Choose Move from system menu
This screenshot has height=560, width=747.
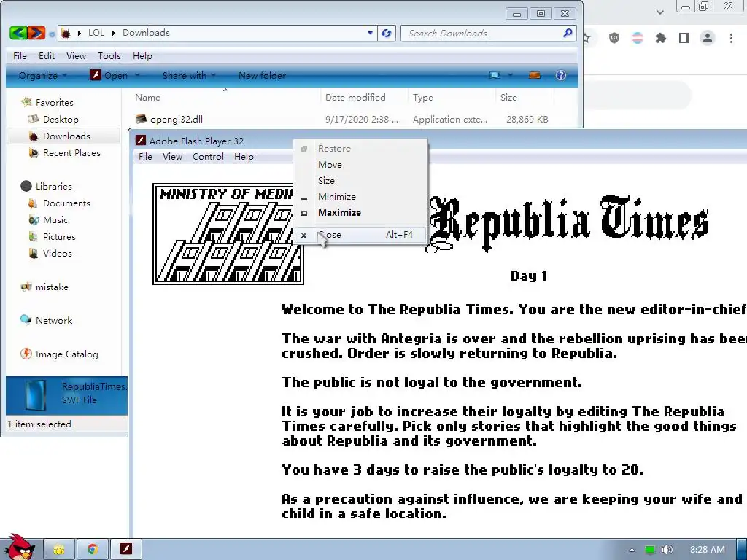pos(360,164)
